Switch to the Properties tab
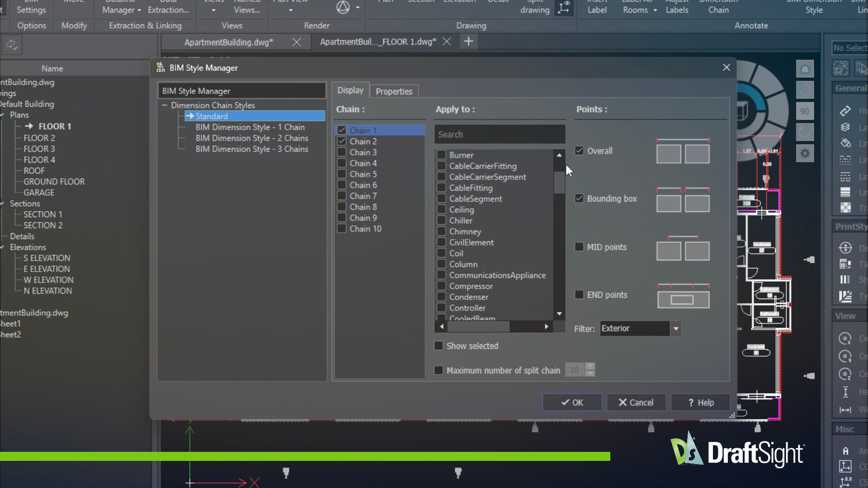Screen dimensions: 868x488 coord(394,91)
